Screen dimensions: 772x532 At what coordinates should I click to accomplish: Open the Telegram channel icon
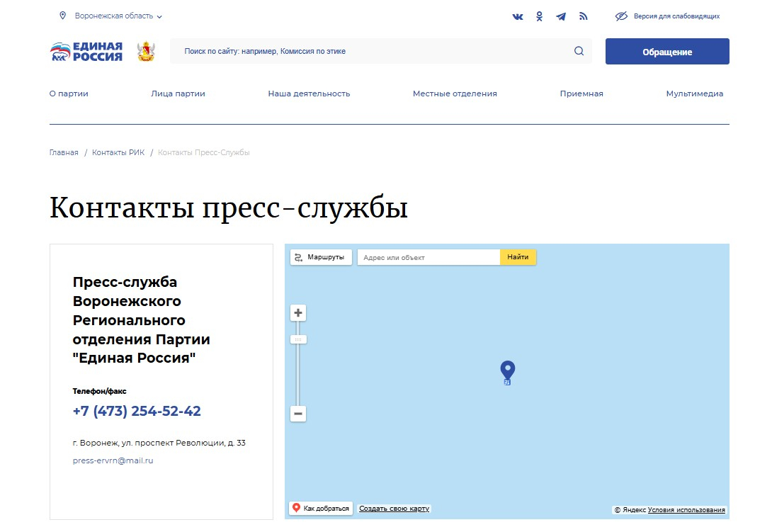(561, 17)
